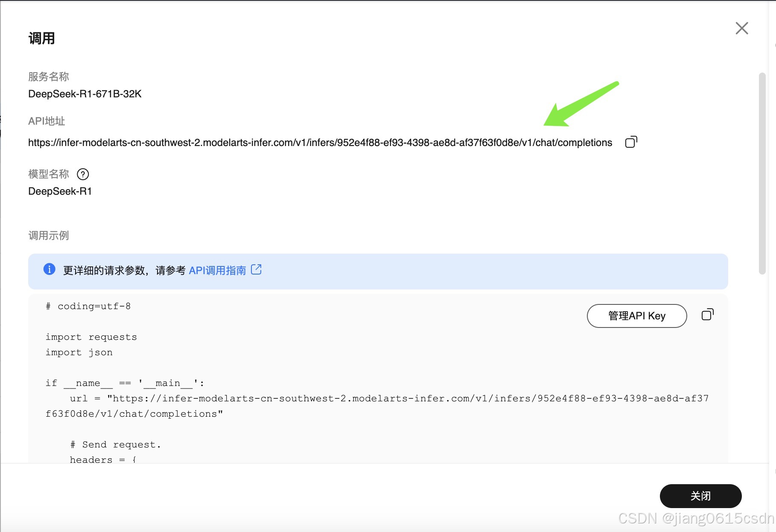This screenshot has width=776, height=532.
Task: Select the API URL text https://infer-modelarts-cn-southwest-2...
Action: tap(320, 143)
